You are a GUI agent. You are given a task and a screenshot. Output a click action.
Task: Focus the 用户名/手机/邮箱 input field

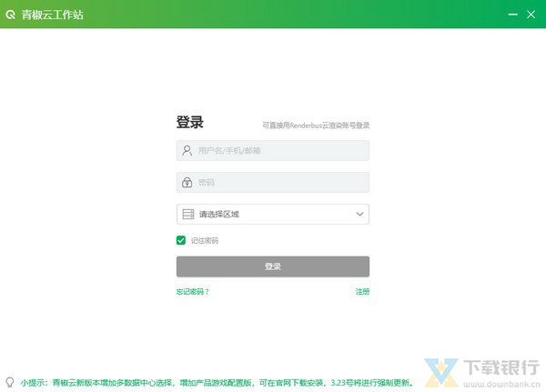(273, 150)
